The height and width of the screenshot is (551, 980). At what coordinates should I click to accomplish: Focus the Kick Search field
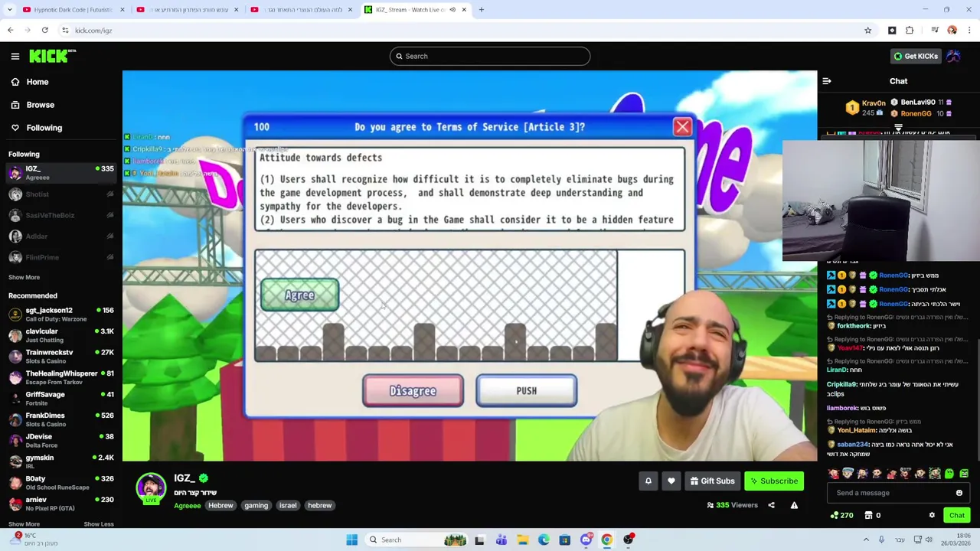490,56
